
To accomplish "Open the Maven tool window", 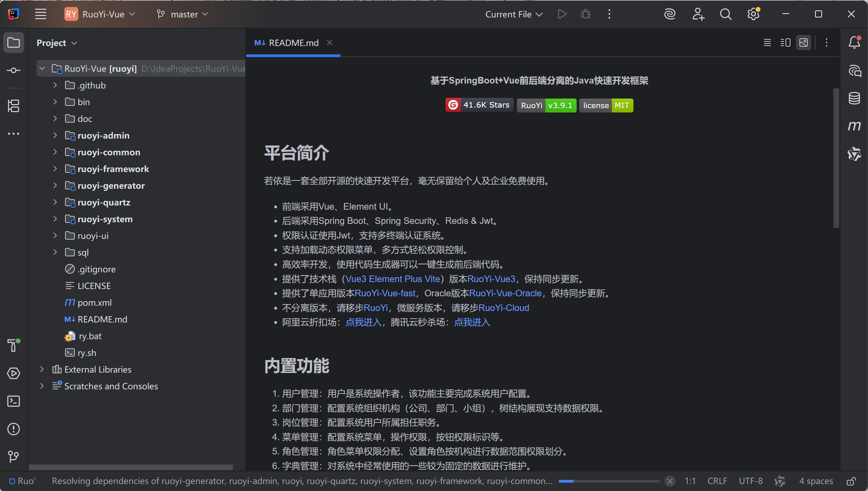I will click(854, 126).
